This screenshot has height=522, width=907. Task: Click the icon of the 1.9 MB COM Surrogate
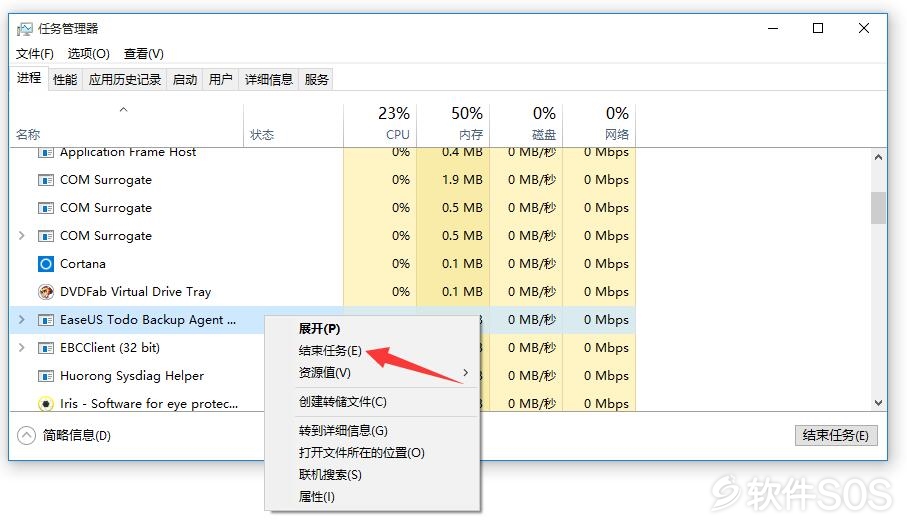point(46,180)
